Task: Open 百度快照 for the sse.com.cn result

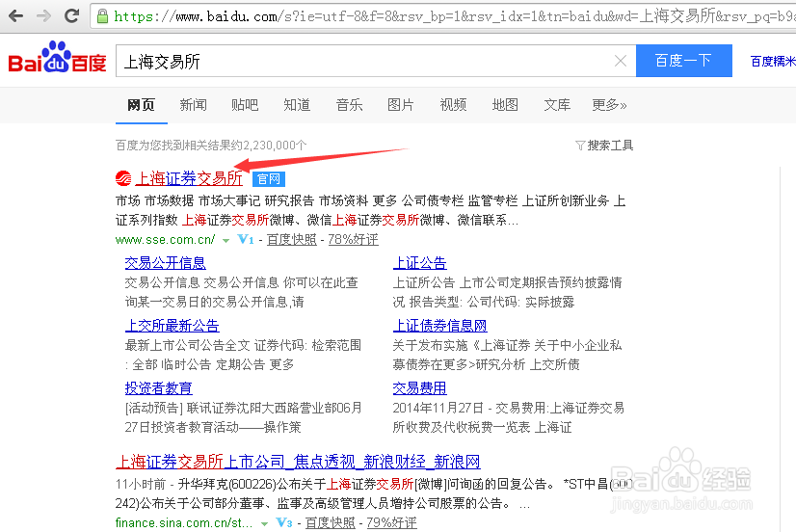Action: coord(292,240)
